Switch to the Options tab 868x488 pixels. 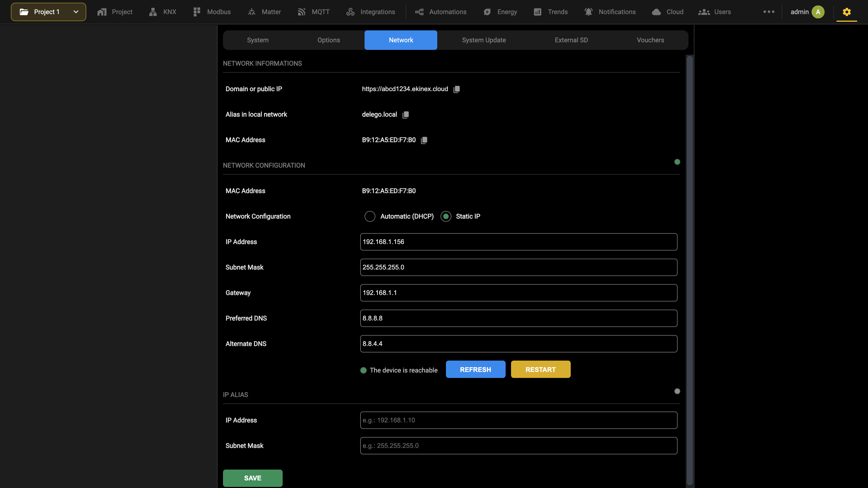328,40
